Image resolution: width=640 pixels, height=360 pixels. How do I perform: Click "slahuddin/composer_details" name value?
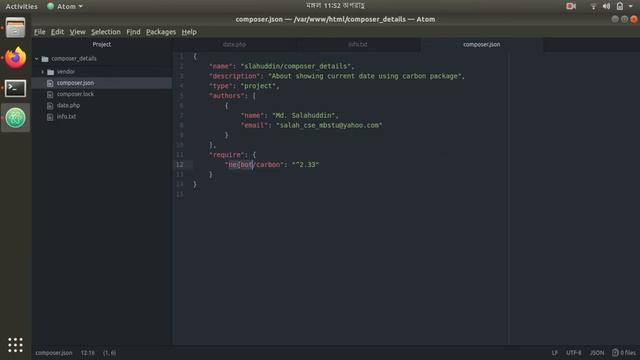click(296, 66)
